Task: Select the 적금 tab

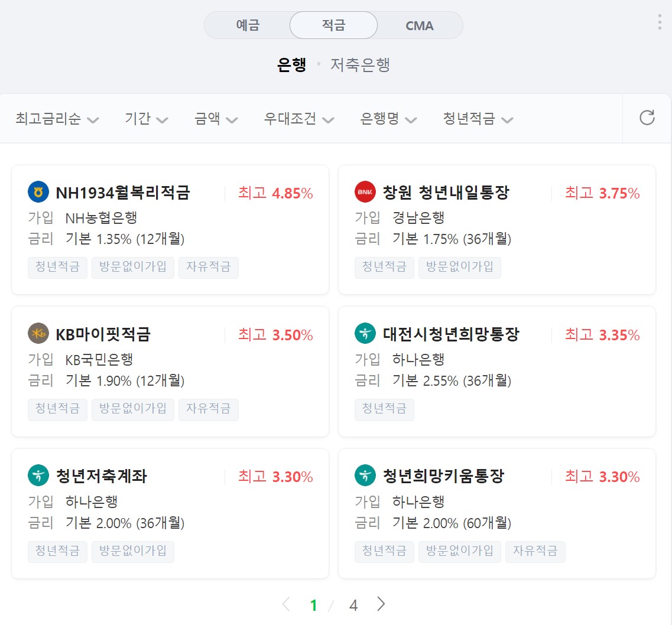Action: pos(333,25)
